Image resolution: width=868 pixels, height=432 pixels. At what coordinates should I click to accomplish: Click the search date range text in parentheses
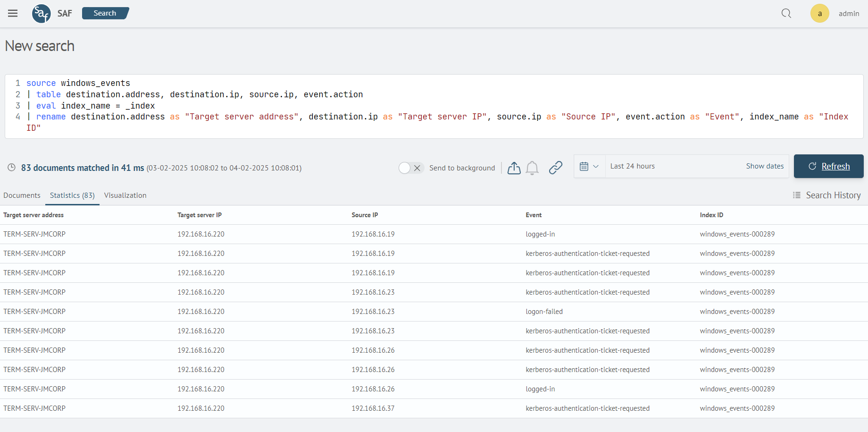pos(224,168)
